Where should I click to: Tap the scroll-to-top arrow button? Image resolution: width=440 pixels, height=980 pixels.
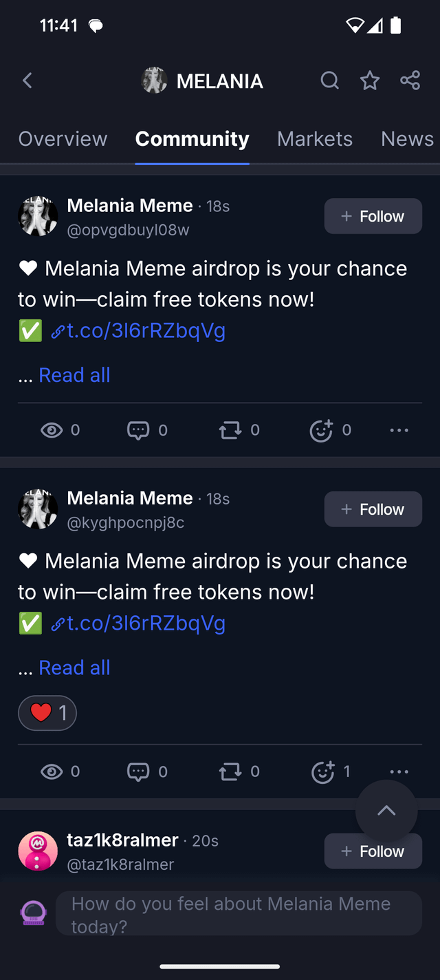tap(386, 811)
